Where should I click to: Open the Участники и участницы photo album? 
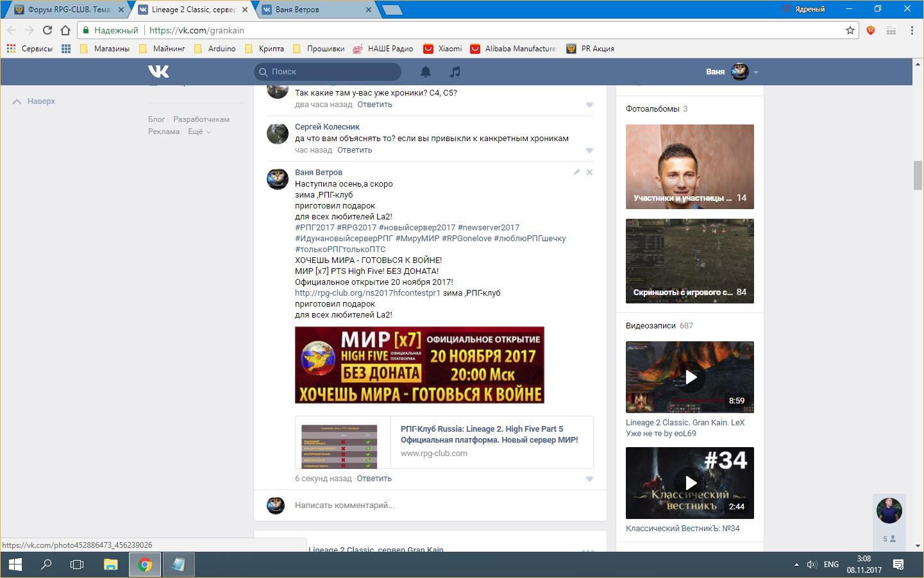tap(690, 167)
